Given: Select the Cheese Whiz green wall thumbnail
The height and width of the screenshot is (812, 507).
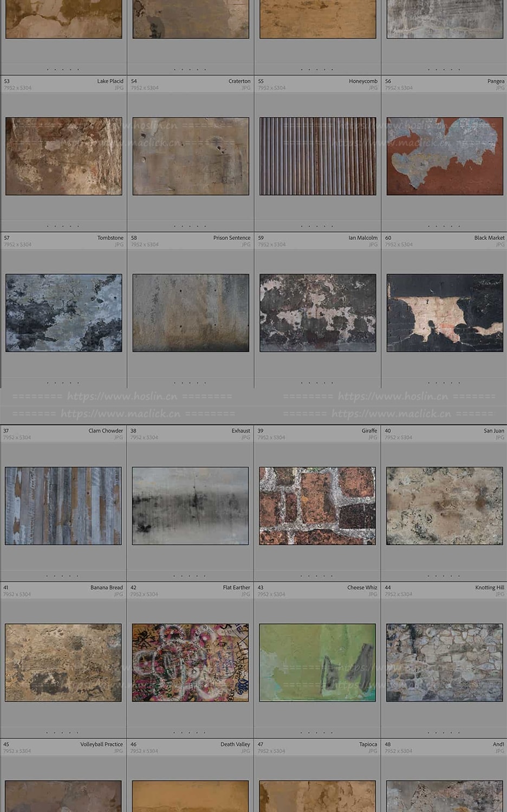Looking at the screenshot, I should pos(317,662).
